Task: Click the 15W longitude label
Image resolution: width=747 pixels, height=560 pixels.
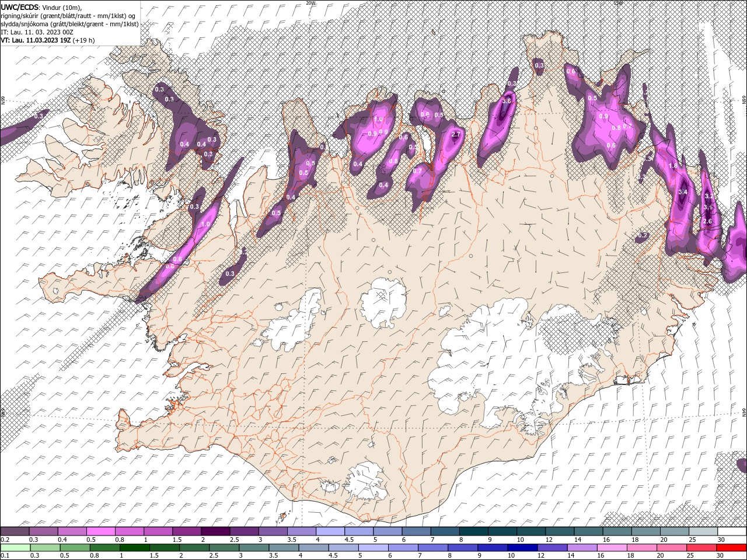Action: (x=617, y=3)
